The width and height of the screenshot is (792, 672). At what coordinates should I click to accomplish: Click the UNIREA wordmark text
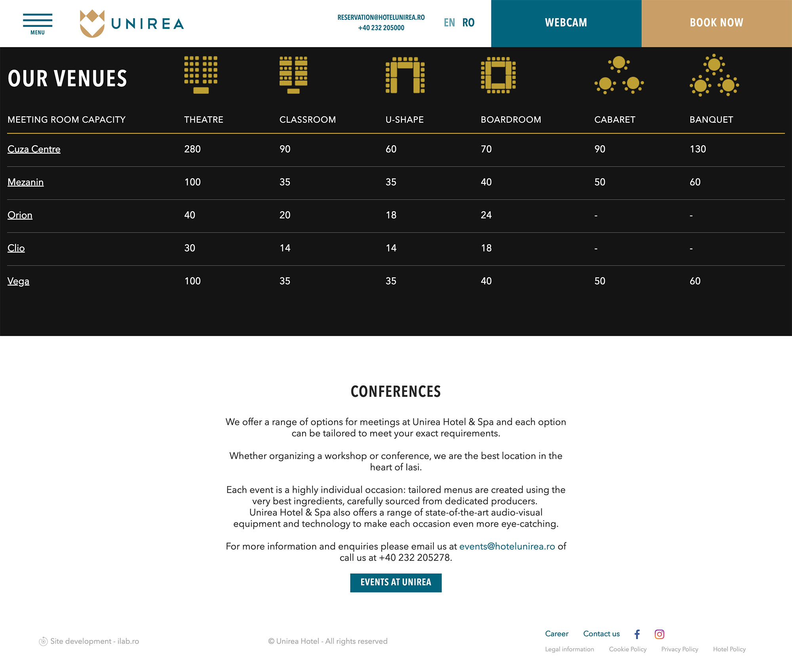point(148,24)
